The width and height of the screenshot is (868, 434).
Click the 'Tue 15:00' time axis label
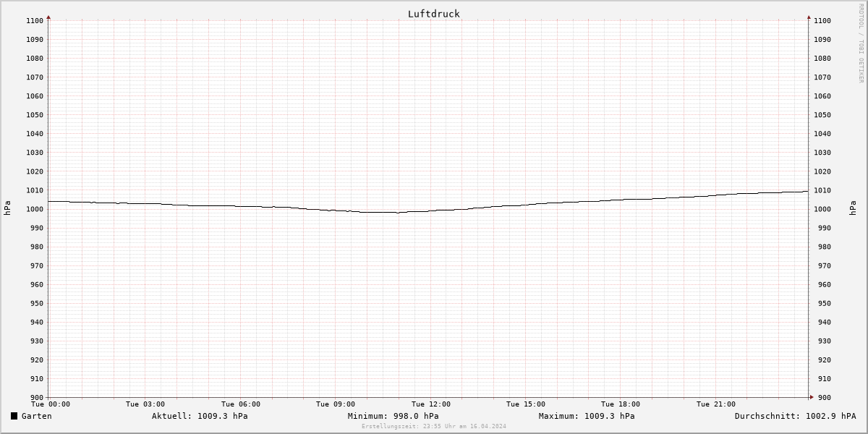pos(526,404)
